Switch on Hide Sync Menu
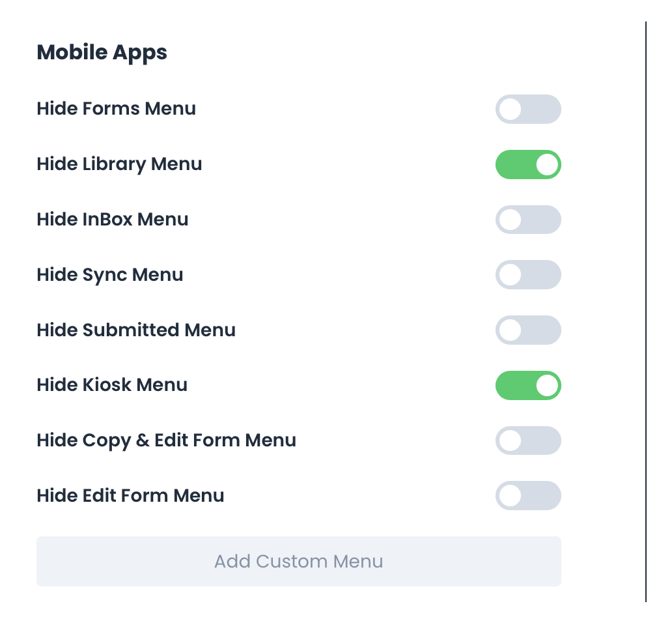 pos(528,274)
